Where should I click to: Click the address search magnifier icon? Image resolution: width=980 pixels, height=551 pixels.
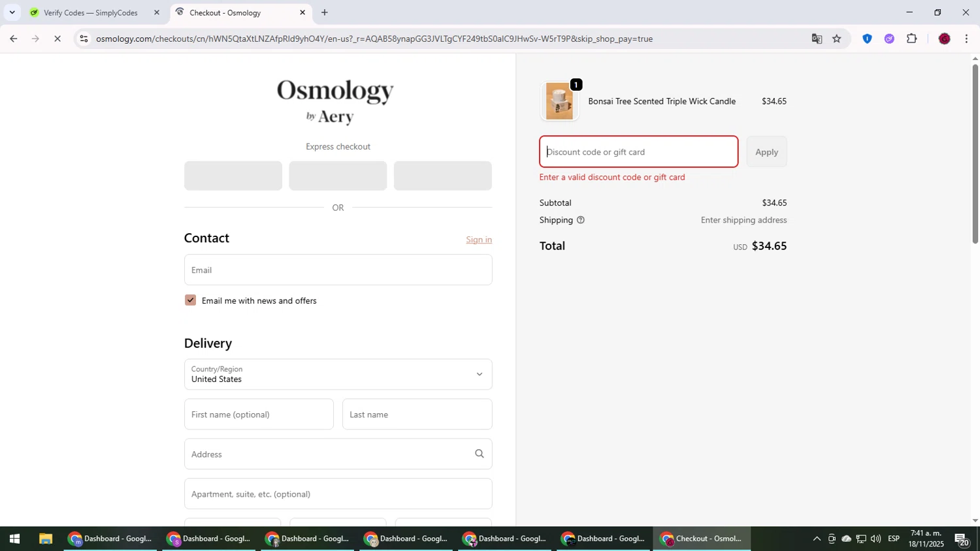[x=479, y=454]
